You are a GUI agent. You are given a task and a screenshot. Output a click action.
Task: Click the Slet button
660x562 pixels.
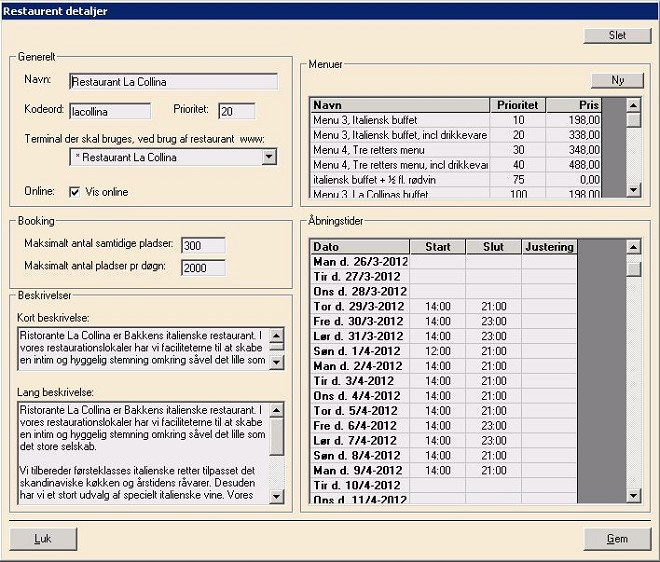[617, 35]
